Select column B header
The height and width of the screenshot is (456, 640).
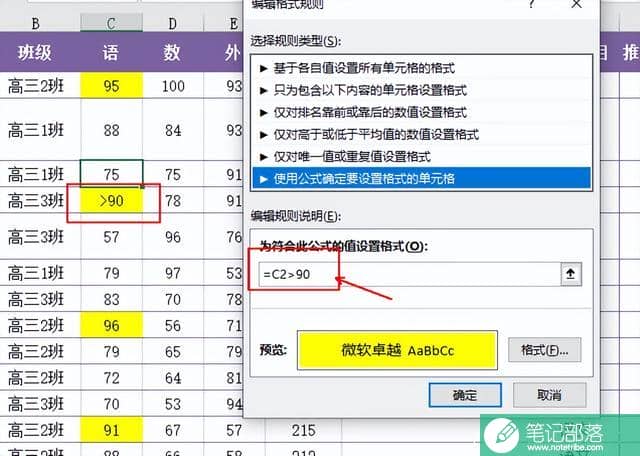click(36, 23)
